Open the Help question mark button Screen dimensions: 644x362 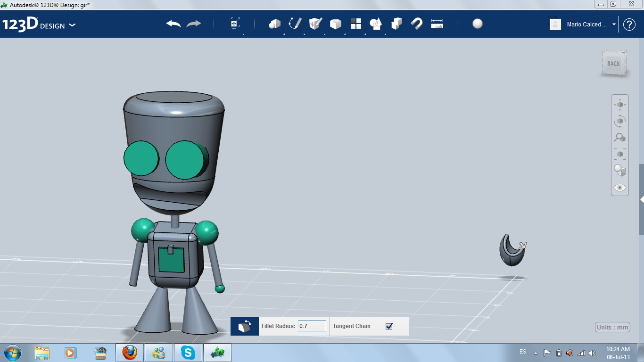click(x=629, y=25)
